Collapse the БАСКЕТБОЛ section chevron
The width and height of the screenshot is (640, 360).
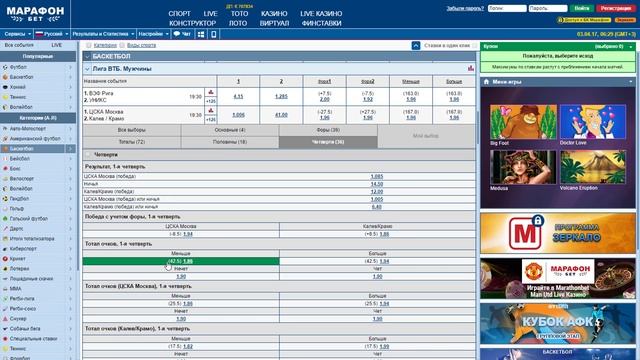click(x=87, y=56)
